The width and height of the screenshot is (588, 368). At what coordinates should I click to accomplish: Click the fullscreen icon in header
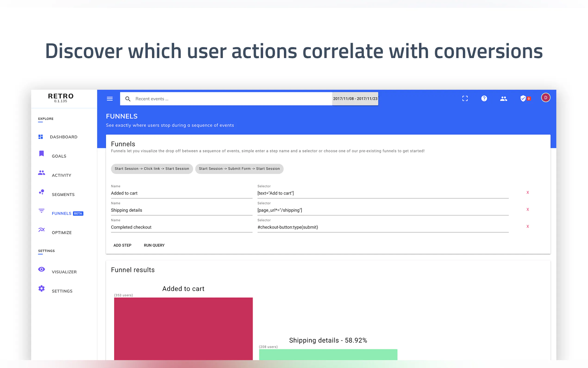[x=465, y=98]
